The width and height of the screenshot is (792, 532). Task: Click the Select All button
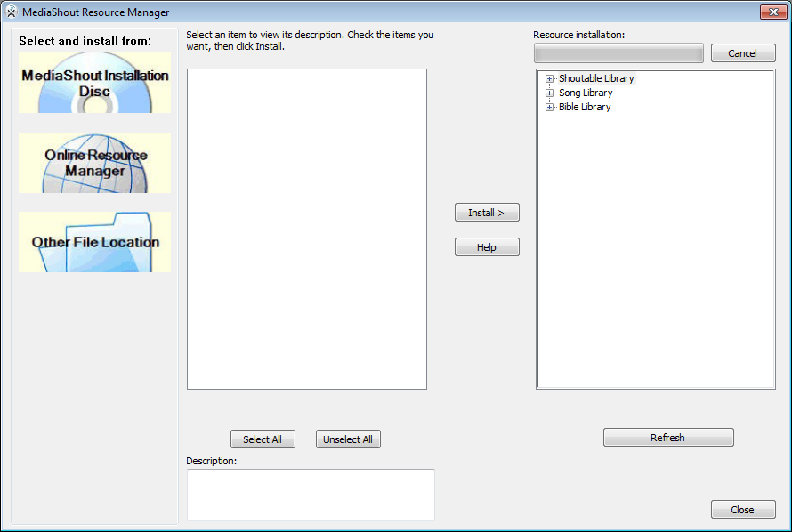point(263,439)
